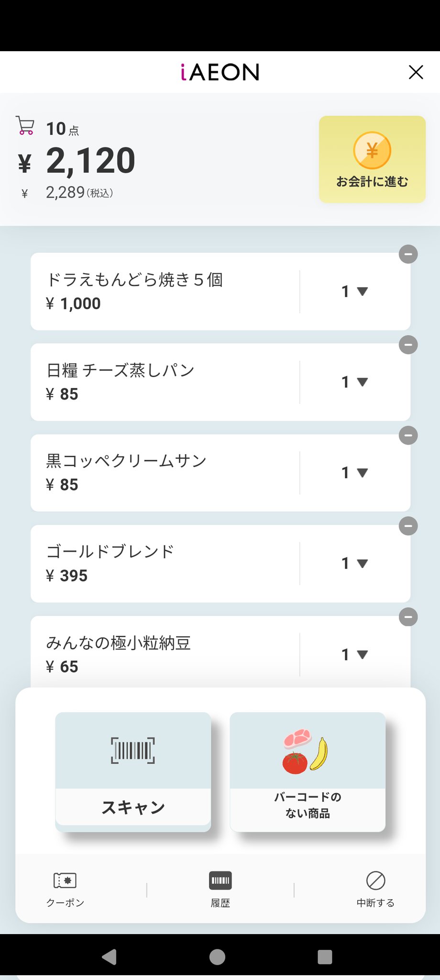Remove ゴールドブレンド with its minus icon

click(x=408, y=526)
